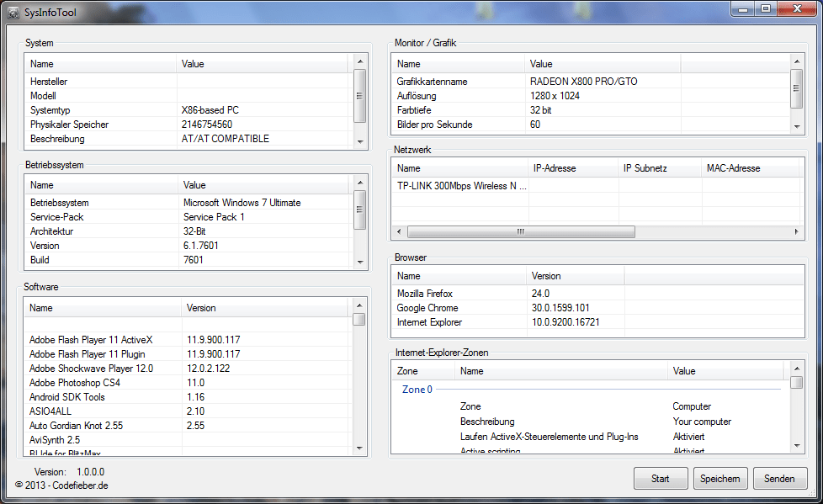
Task: Select Auto Gordian Knot 2.55 entry
Action: [x=188, y=425]
